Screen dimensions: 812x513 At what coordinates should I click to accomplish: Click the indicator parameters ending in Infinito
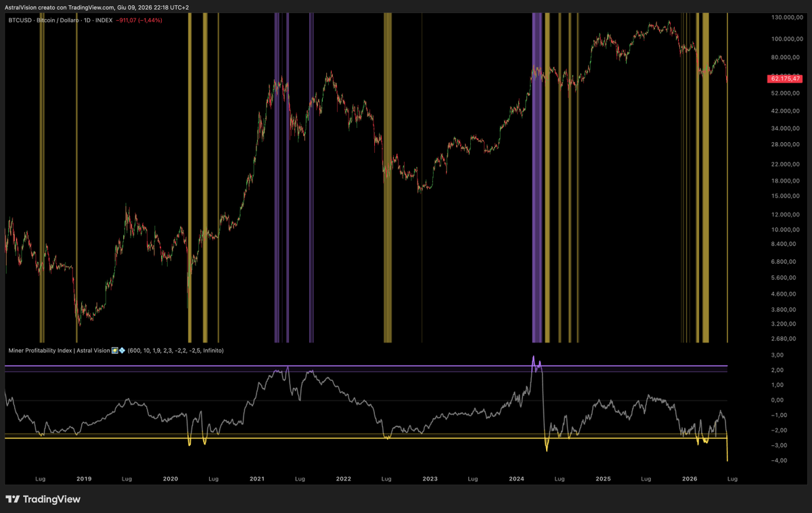pyautogui.click(x=176, y=351)
